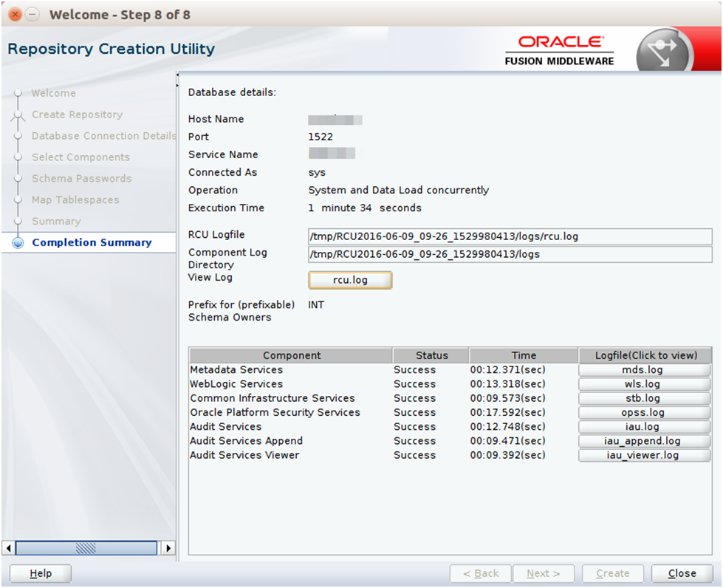This screenshot has width=723, height=588.
Task: Select the Select Components step
Action: (x=80, y=157)
